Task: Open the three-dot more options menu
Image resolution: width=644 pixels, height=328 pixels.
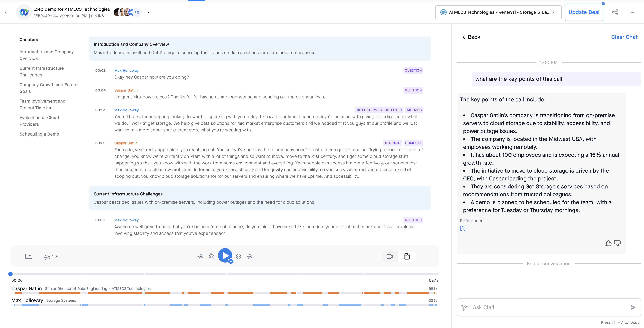Action: click(632, 12)
